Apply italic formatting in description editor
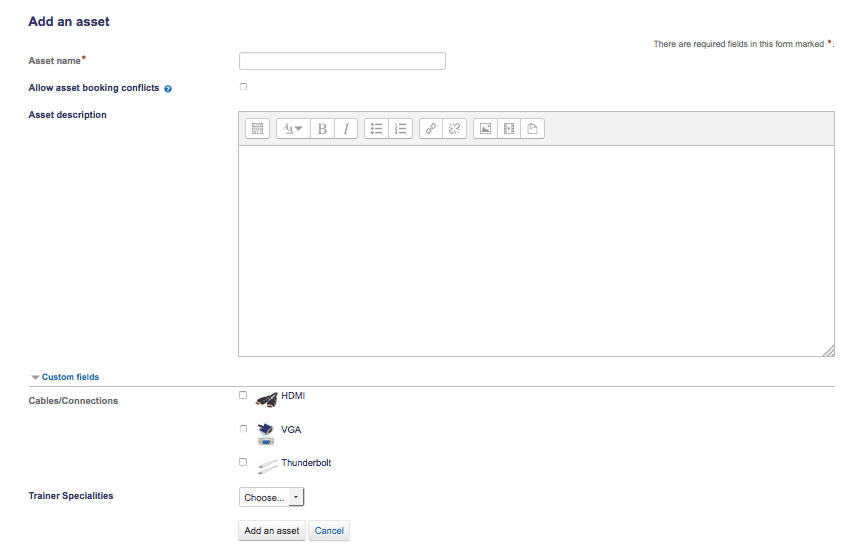This screenshot has height=558, width=864. 346,128
